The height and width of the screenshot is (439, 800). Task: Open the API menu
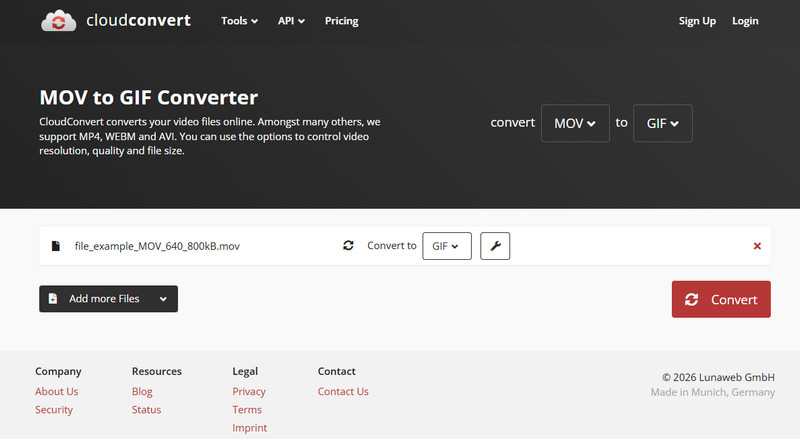[291, 21]
